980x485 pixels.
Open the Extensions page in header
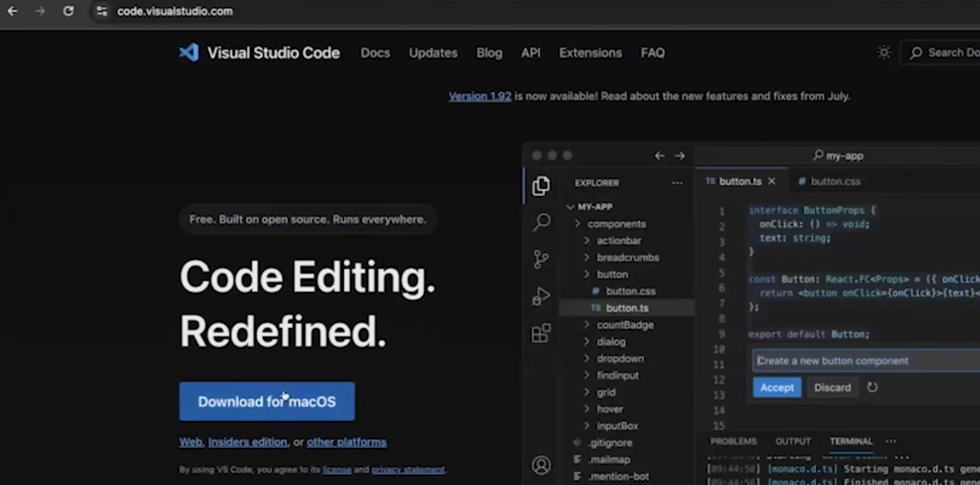590,52
